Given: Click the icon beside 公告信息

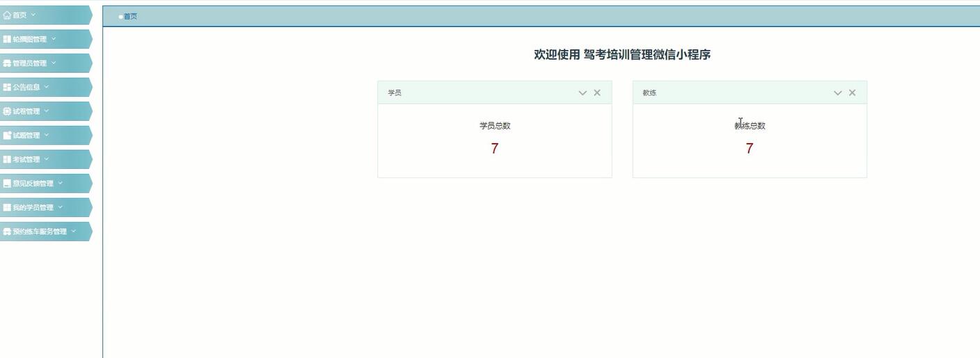Looking at the screenshot, I should (7, 87).
